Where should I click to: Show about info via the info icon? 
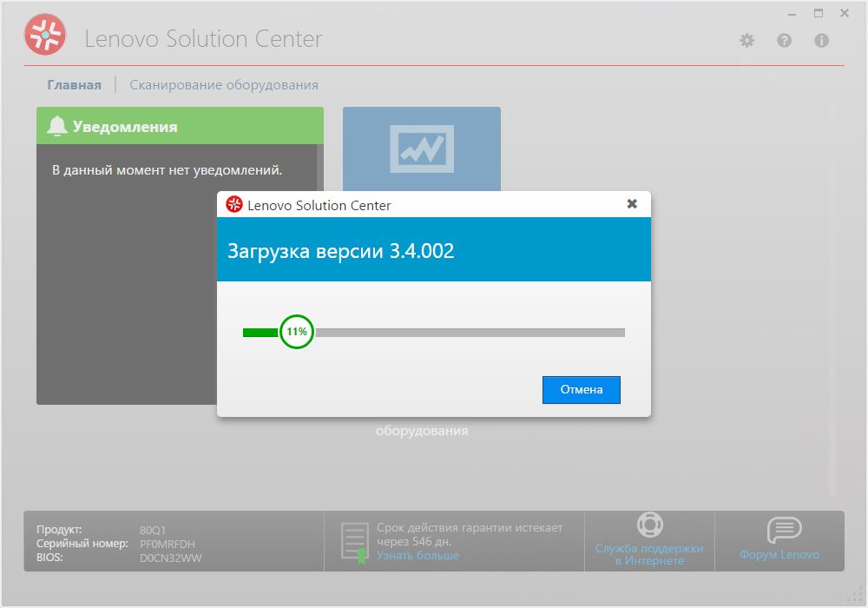(x=821, y=41)
